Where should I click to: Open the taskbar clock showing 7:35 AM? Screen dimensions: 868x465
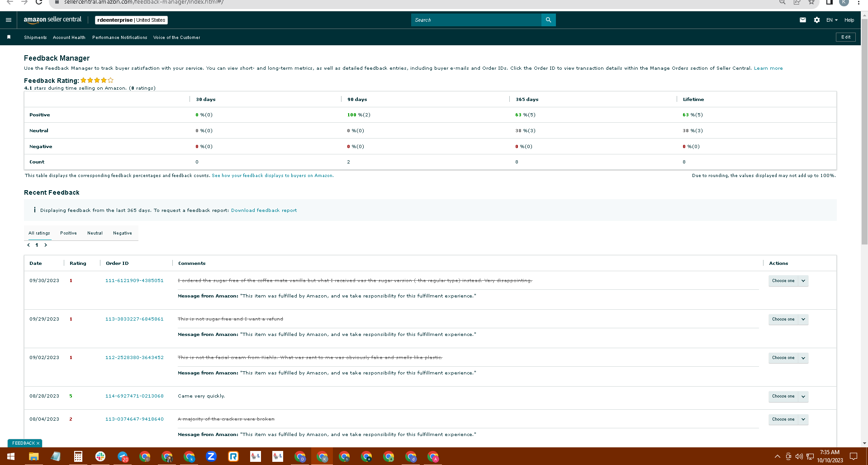click(830, 456)
